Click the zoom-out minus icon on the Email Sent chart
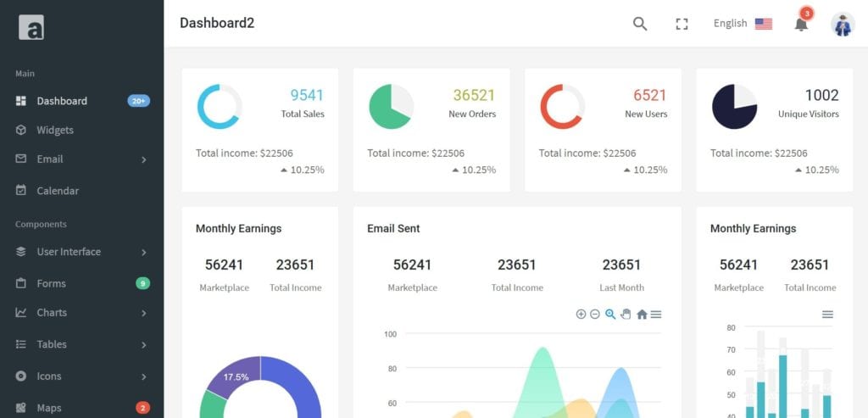 595,315
